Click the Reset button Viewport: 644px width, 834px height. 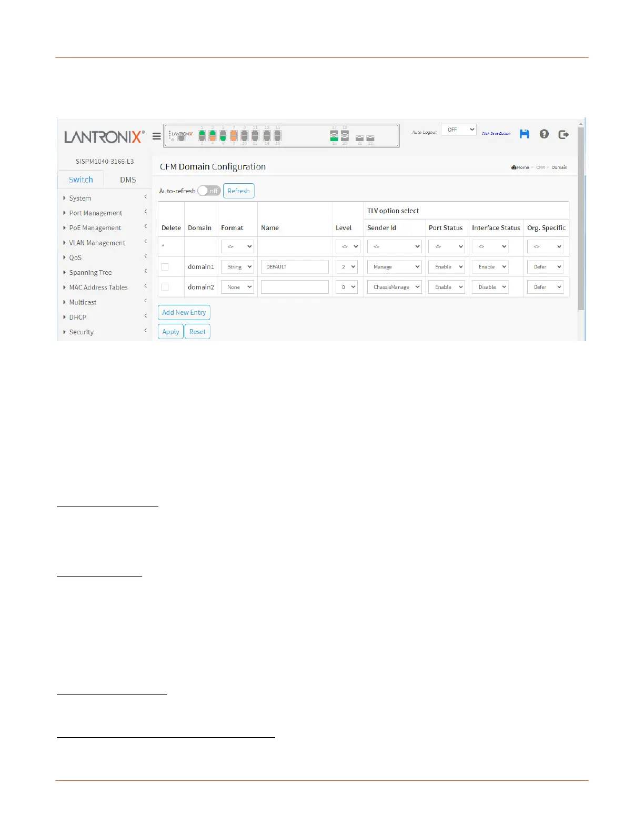pyautogui.click(x=197, y=332)
